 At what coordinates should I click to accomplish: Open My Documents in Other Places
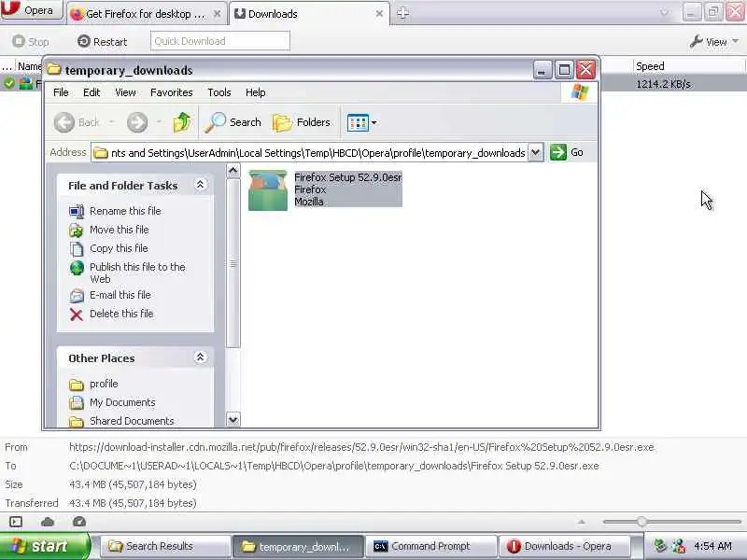point(122,402)
